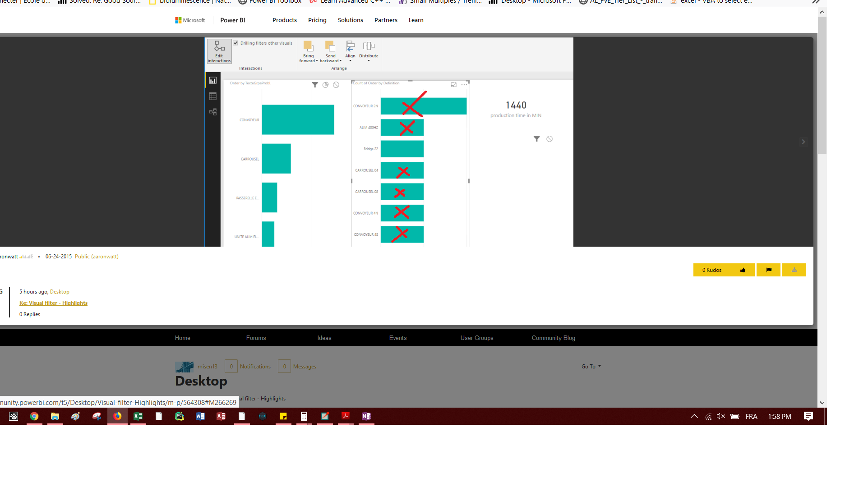The width and height of the screenshot is (868, 487).
Task: Click the muted volume tray icon
Action: click(721, 416)
